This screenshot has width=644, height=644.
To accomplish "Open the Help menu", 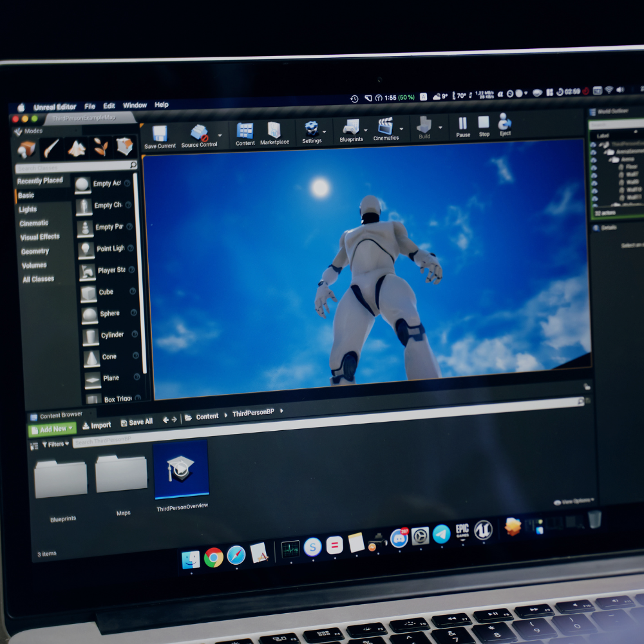I will point(162,105).
